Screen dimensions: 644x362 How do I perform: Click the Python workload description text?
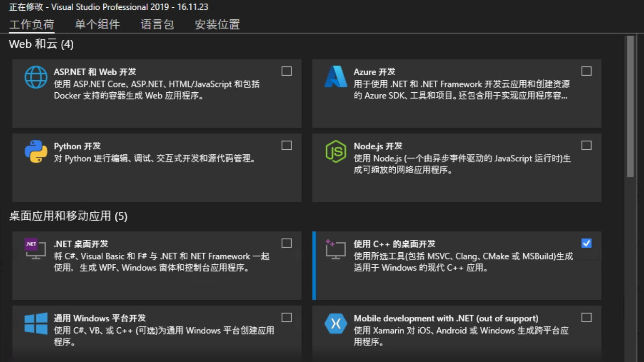pyautogui.click(x=156, y=158)
